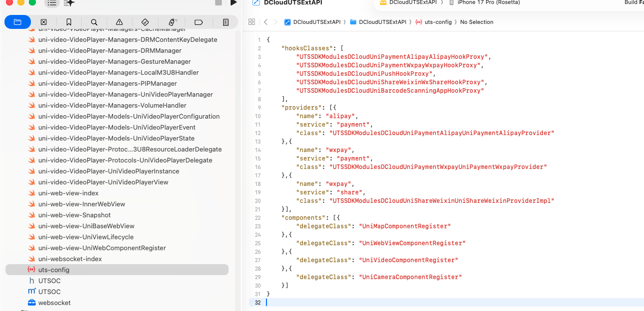Toggle the navigator sidebar list button
The image size is (644, 311).
[x=52, y=3]
